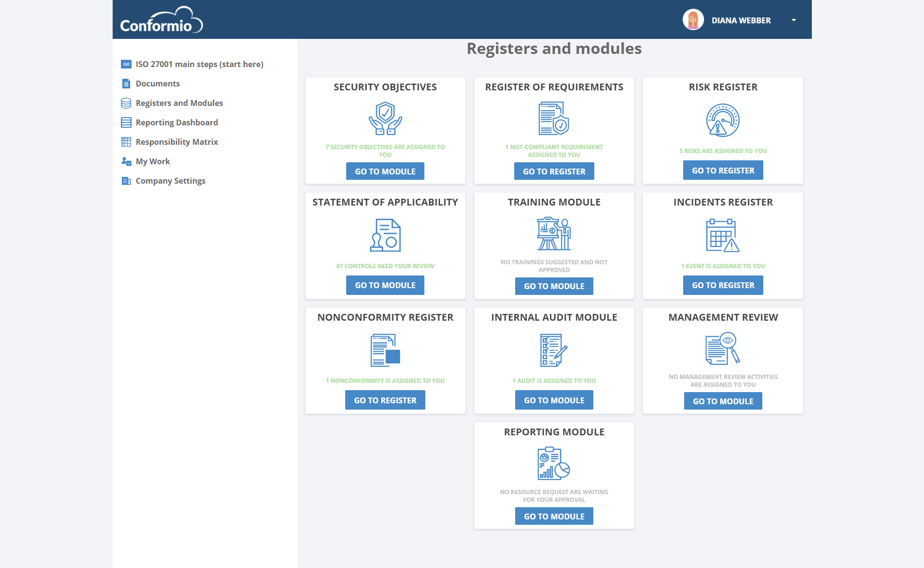
Task: Select Registers and Modules in the sidebar
Action: click(179, 103)
